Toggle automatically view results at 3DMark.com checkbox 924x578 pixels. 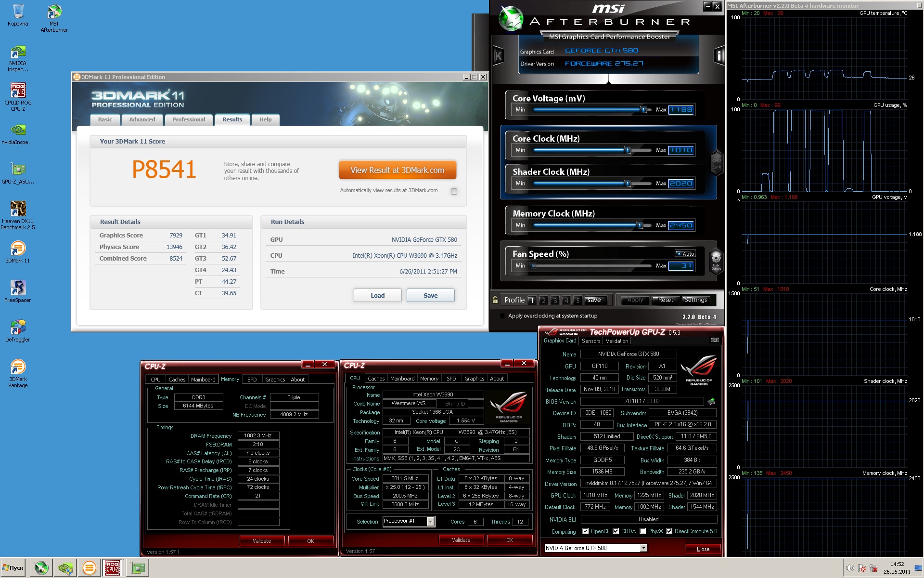pos(454,191)
